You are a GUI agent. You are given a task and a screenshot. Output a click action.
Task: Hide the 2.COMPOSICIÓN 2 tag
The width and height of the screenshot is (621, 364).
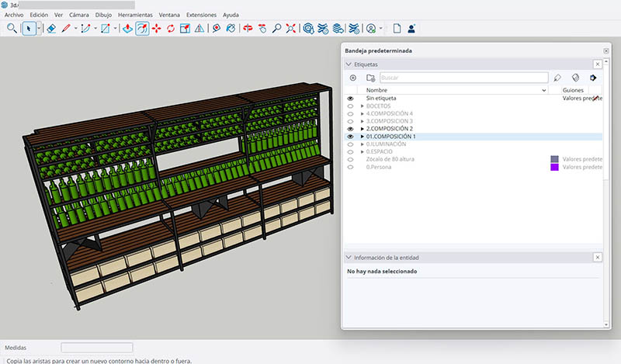[x=350, y=129]
